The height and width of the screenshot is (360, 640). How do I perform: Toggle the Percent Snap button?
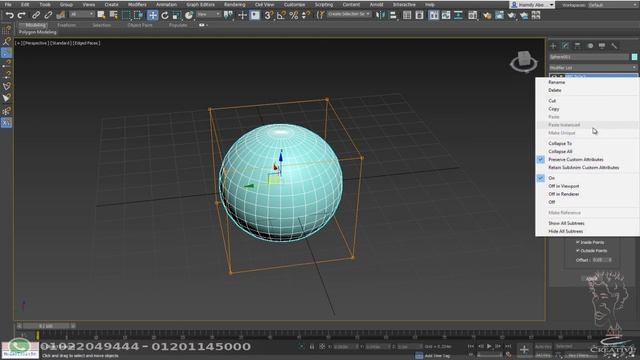pyautogui.click(x=293, y=16)
